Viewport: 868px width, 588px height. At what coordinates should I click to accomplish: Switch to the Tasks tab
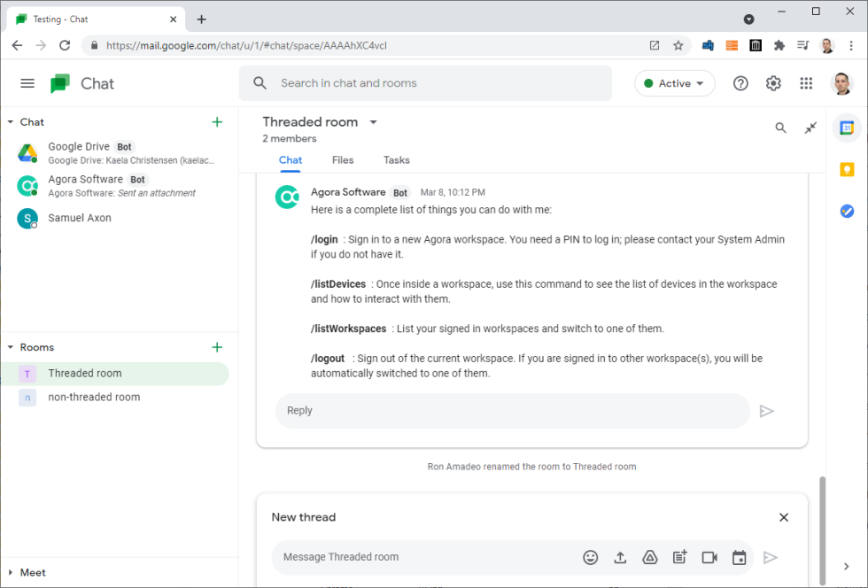click(x=397, y=160)
